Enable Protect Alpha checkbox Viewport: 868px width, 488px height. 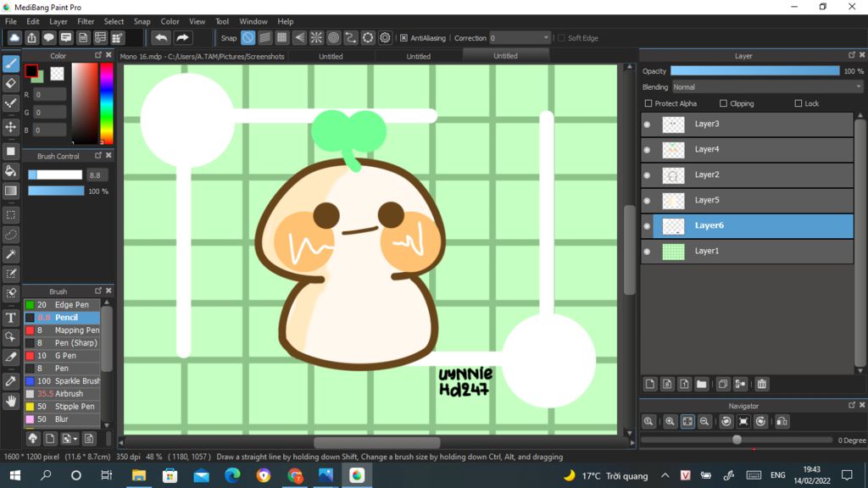point(648,103)
